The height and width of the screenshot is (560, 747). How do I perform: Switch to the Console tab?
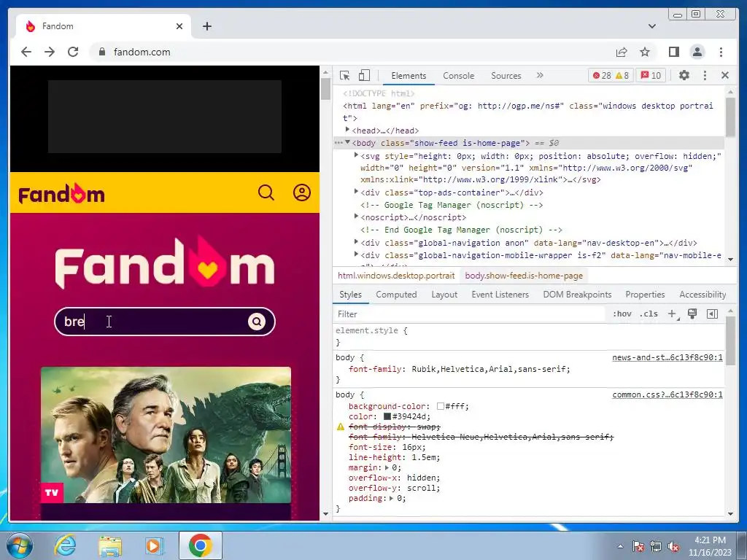(x=458, y=76)
